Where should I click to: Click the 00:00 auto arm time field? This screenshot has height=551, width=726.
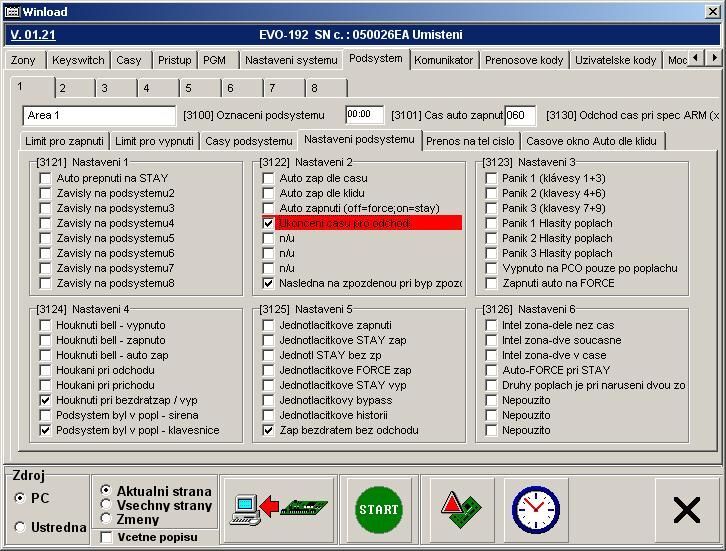point(364,115)
